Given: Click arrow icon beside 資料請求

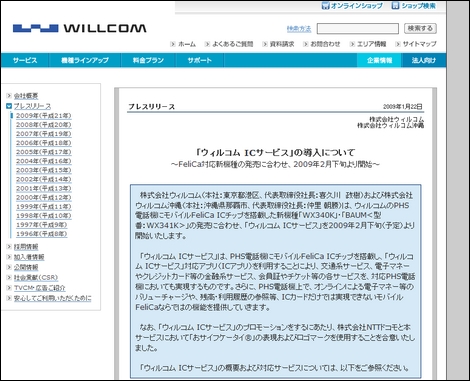Looking at the screenshot, I should [265, 44].
